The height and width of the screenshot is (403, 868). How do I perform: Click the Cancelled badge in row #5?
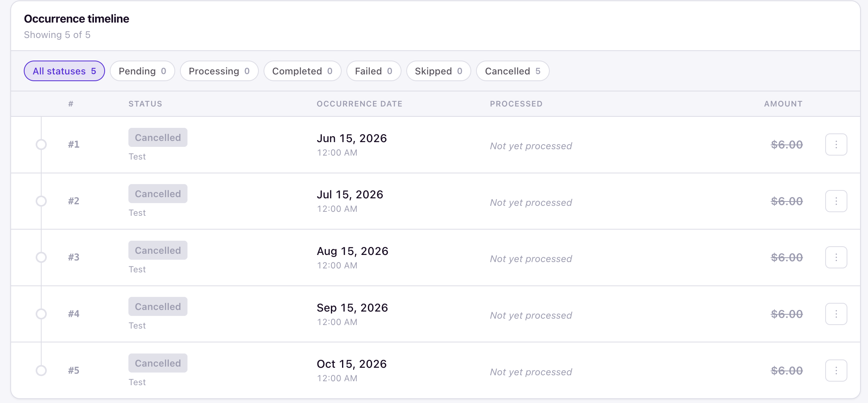[x=158, y=363]
